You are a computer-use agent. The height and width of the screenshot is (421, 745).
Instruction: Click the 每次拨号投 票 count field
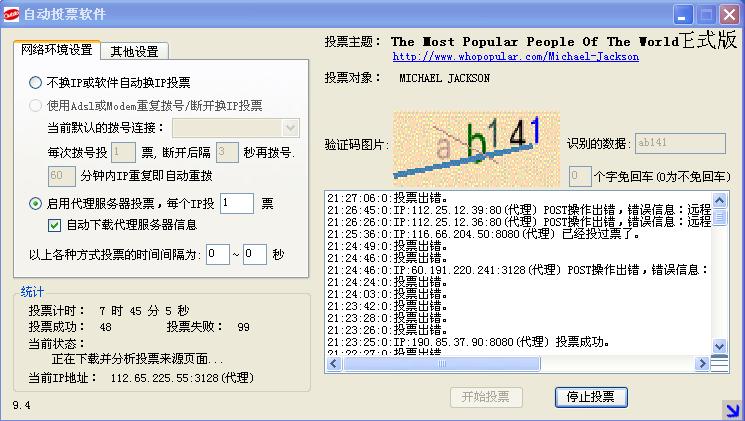pyautogui.click(x=123, y=153)
